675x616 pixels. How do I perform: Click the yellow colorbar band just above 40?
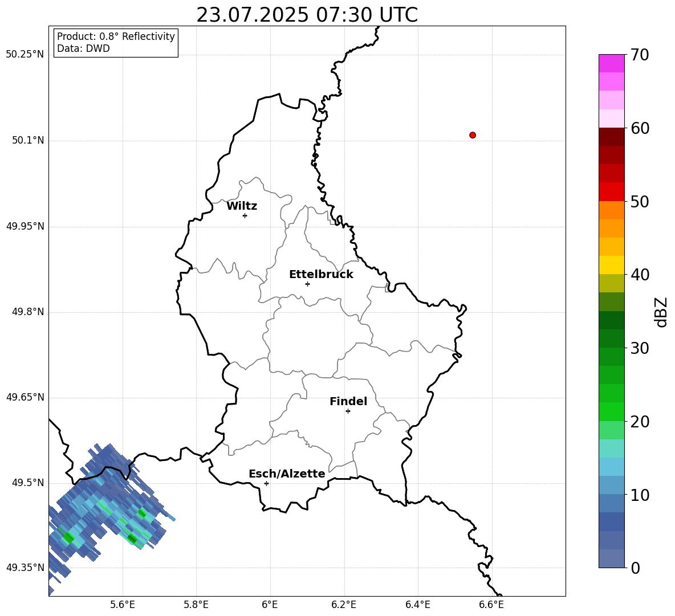612,265
